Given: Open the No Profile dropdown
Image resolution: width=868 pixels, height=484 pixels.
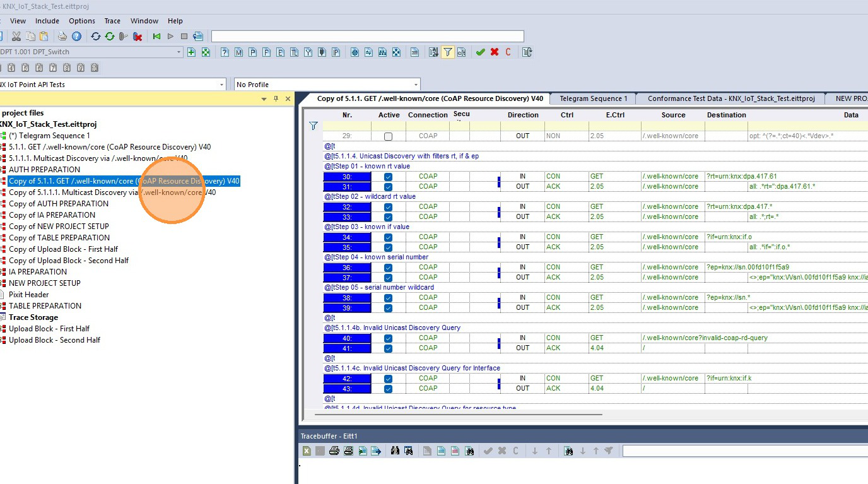Looking at the screenshot, I should (327, 85).
